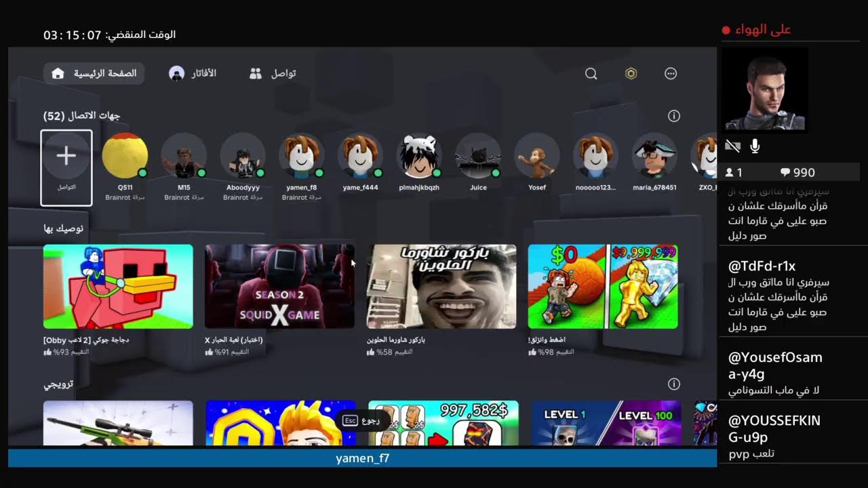Open the promoted thumbnail with blond character
Screen dimensions: 868x488
pyautogui.click(x=281, y=423)
